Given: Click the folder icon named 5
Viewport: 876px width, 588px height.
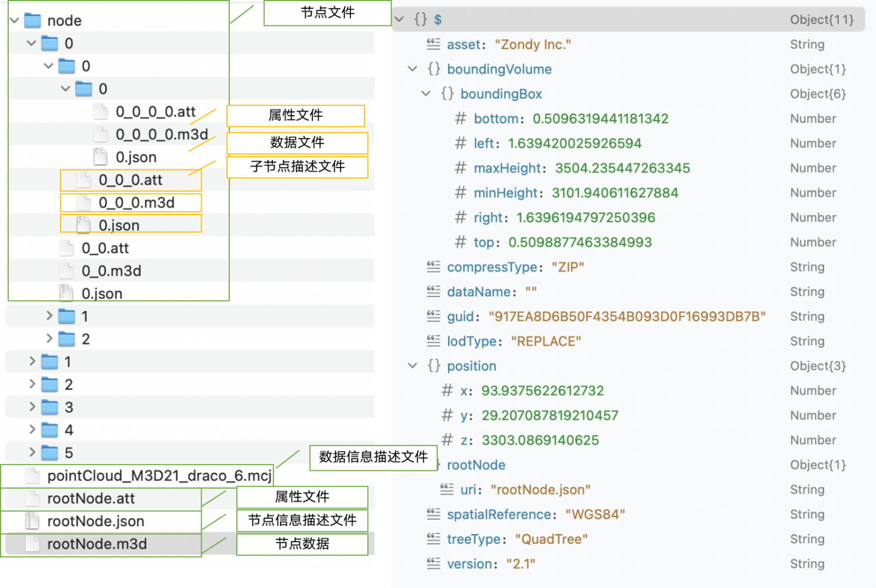Looking at the screenshot, I should tap(49, 453).
